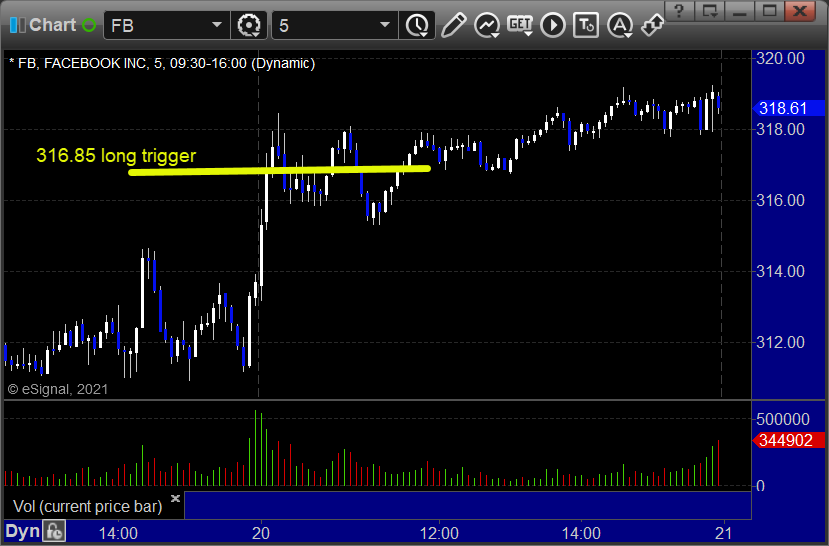Click the 500000 volume axis label
The width and height of the screenshot is (829, 546).
[x=783, y=419]
